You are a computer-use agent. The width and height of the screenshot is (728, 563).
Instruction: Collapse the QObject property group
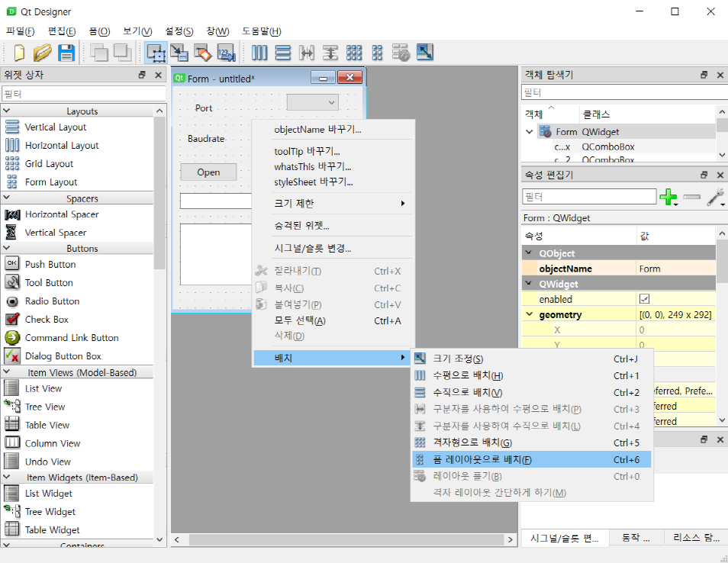[x=528, y=253]
